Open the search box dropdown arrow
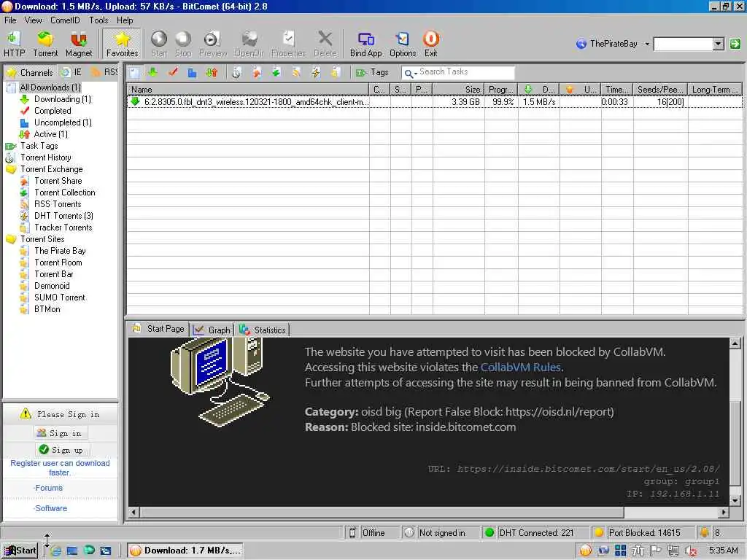The image size is (747, 560). tap(719, 44)
